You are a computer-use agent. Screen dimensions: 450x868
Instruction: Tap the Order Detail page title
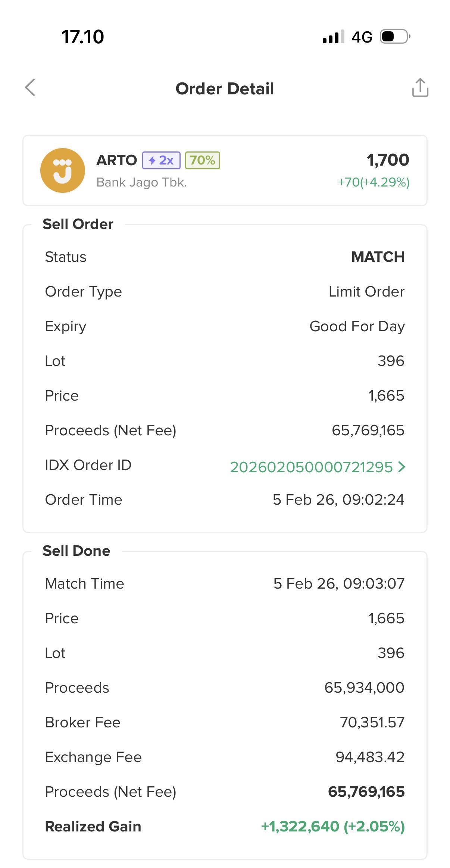click(x=225, y=89)
